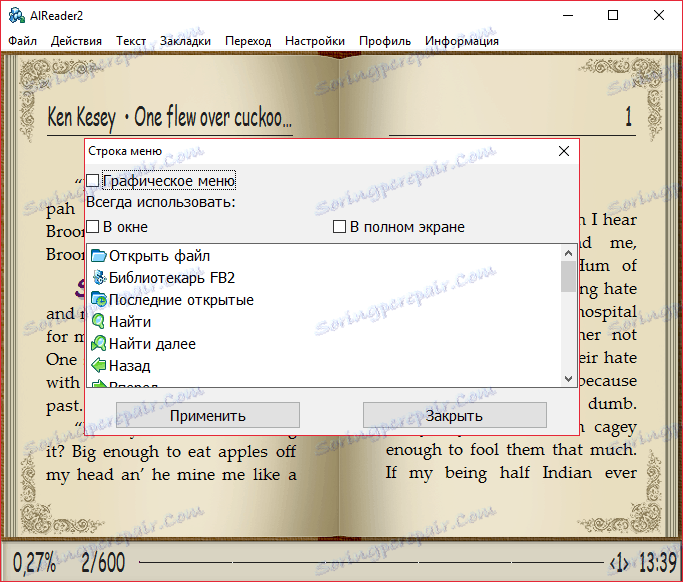This screenshot has height=582, width=683.
Task: Click the AlReader2 app icon in title bar
Action: [x=17, y=16]
